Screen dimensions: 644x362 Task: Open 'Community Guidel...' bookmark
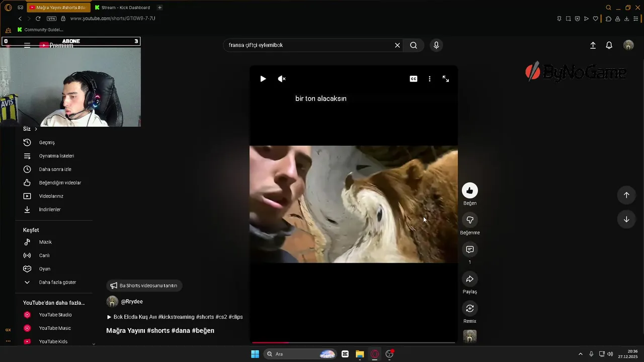40,30
